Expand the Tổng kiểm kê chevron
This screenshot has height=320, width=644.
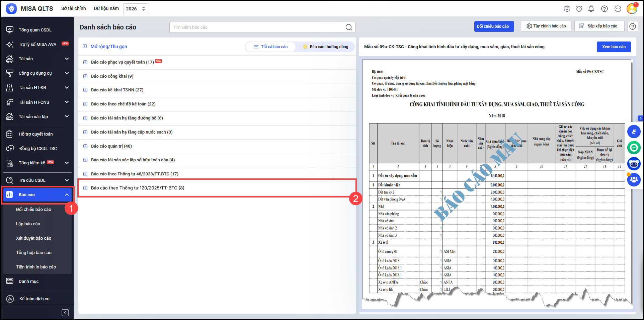coord(67,163)
